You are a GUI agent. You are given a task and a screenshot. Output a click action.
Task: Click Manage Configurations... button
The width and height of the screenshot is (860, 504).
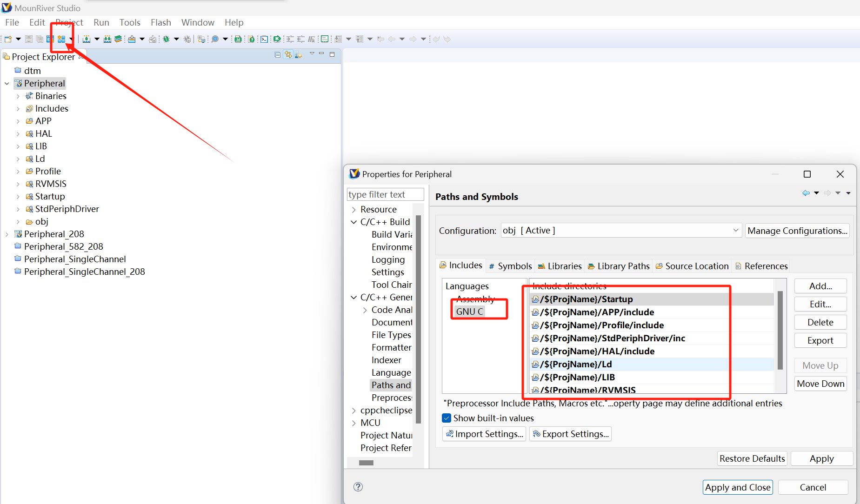(797, 231)
